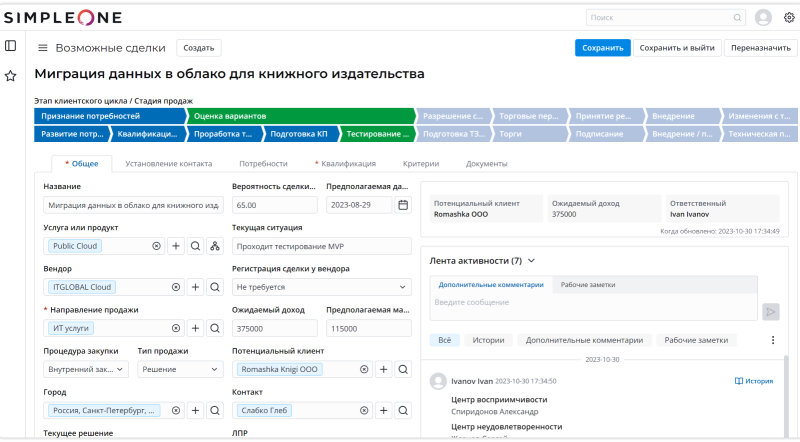
Task: Clear the Город field value
Action: pos(176,410)
